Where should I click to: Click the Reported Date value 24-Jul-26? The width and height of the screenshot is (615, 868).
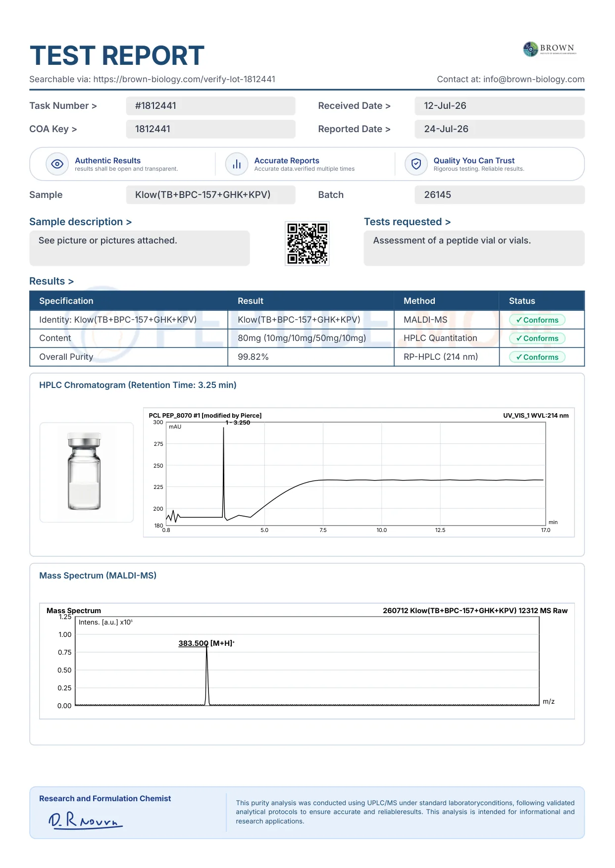(500, 129)
